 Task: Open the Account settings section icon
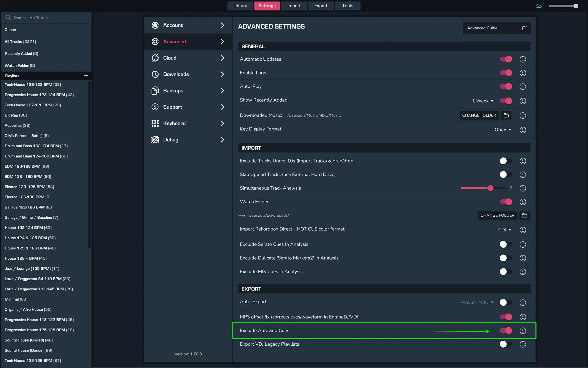[x=155, y=25]
